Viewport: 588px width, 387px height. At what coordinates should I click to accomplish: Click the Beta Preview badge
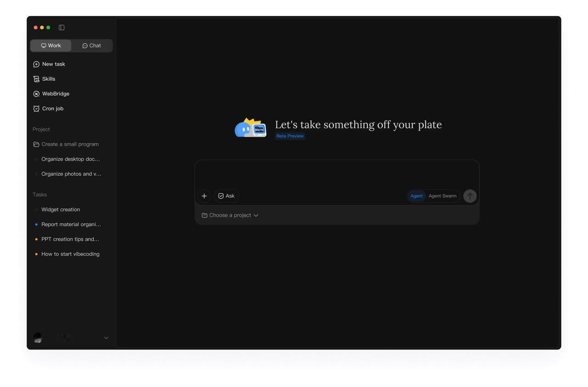pyautogui.click(x=290, y=136)
